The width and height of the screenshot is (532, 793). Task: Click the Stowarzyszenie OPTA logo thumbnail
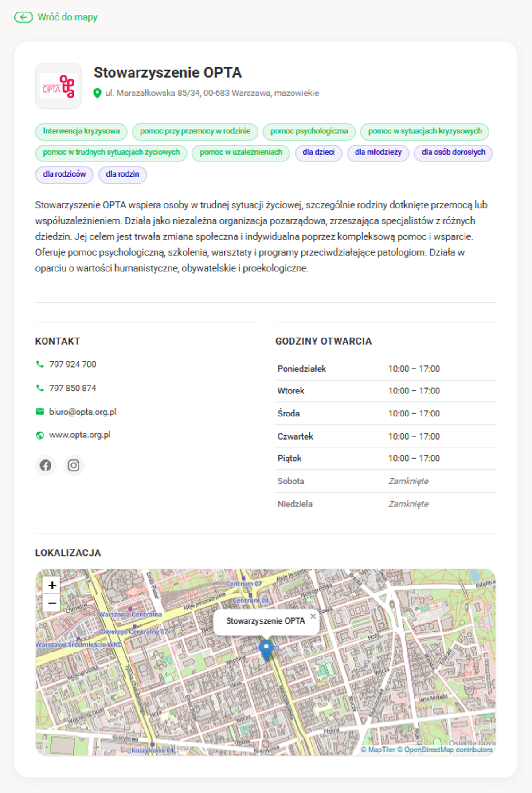point(59,86)
